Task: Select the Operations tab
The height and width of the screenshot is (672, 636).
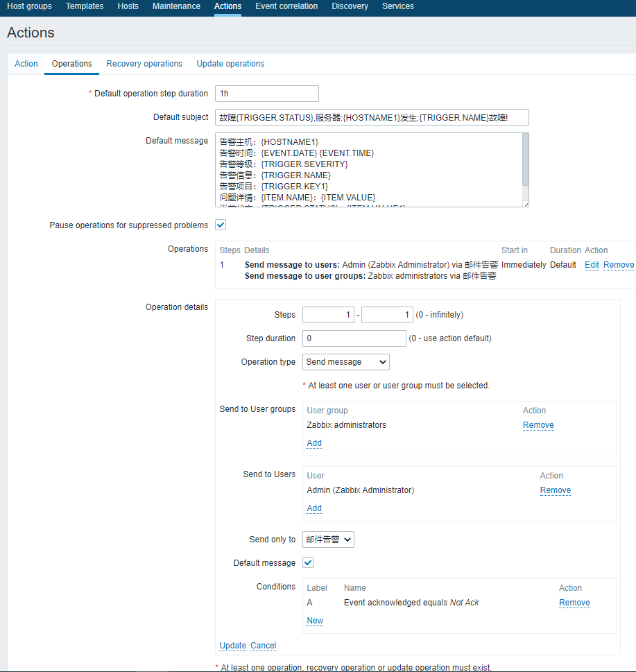Action: pyautogui.click(x=71, y=64)
